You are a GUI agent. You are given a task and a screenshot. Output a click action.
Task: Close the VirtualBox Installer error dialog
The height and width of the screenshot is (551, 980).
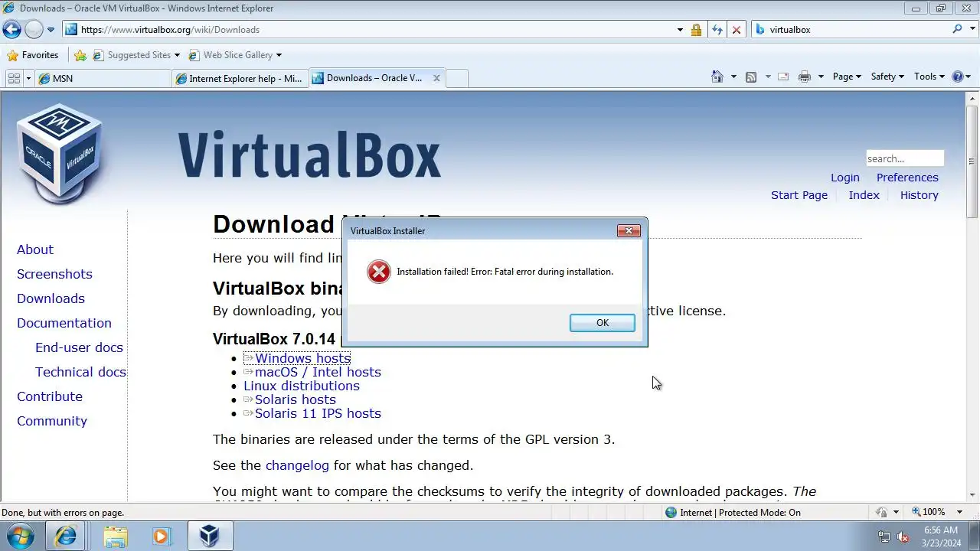629,230
